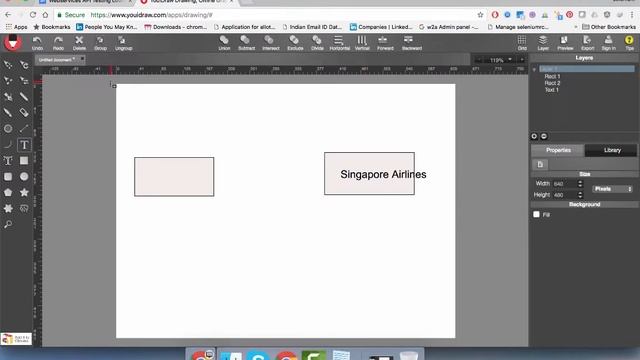Viewport: 640px width, 360px height.
Task: Switch to the Properties tab
Action: (558, 150)
